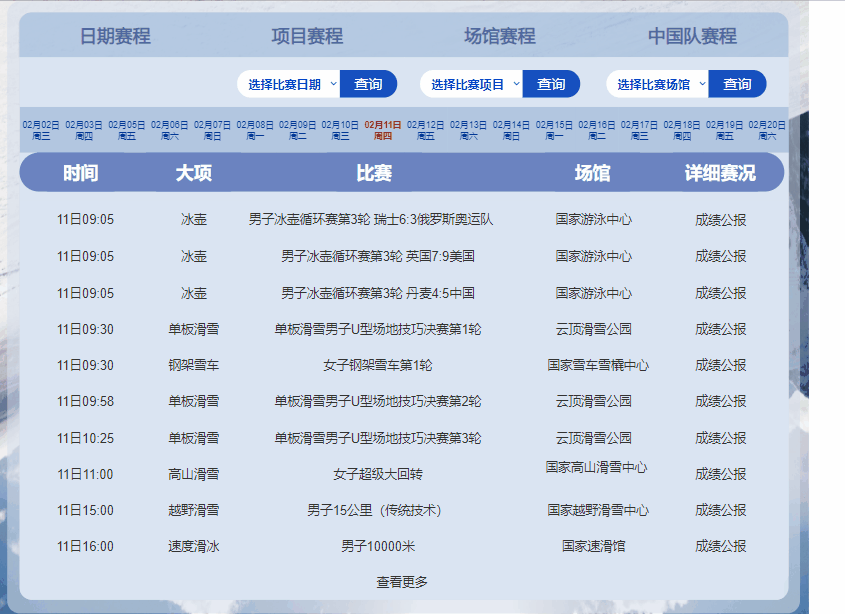Click 查询 next to the date selector
845x614 pixels.
pyautogui.click(x=368, y=84)
